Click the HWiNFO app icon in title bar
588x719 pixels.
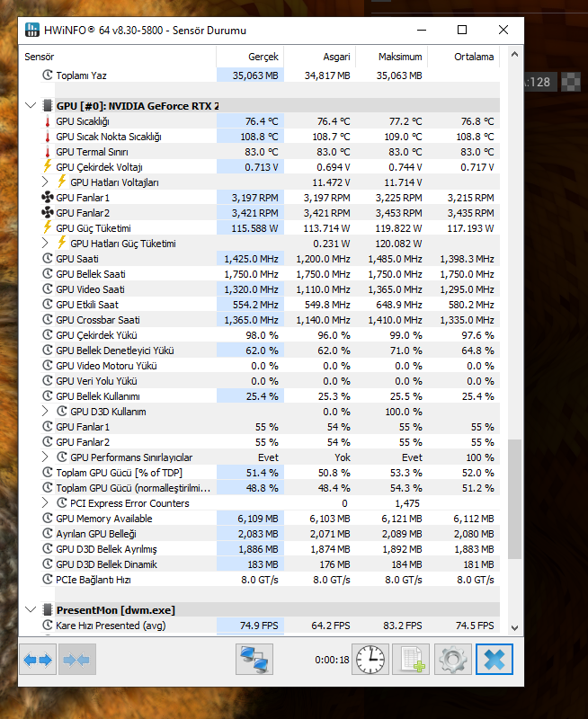(x=32, y=30)
